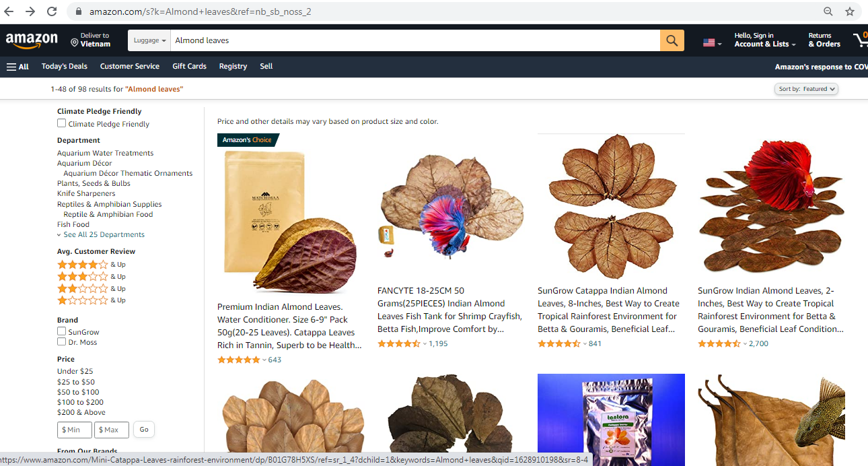Click the browser reload icon
The height and width of the screenshot is (466, 868).
coord(52,11)
